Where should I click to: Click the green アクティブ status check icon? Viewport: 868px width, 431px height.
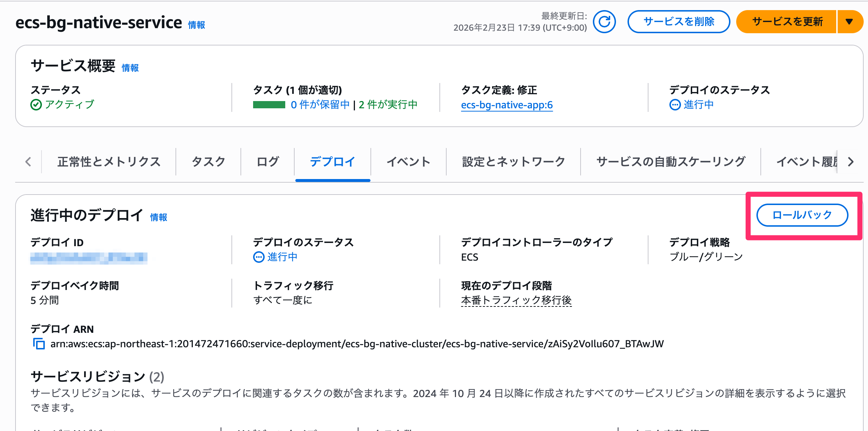(36, 105)
